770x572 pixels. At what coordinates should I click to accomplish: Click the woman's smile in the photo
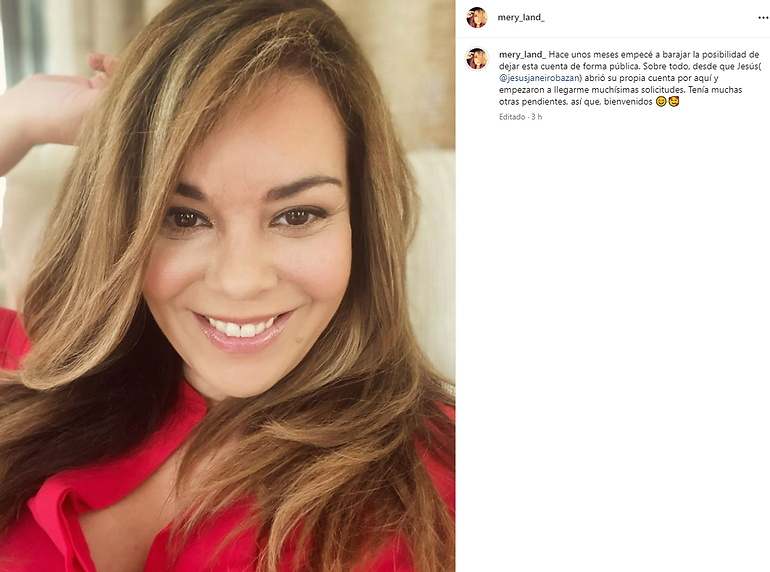click(x=243, y=329)
